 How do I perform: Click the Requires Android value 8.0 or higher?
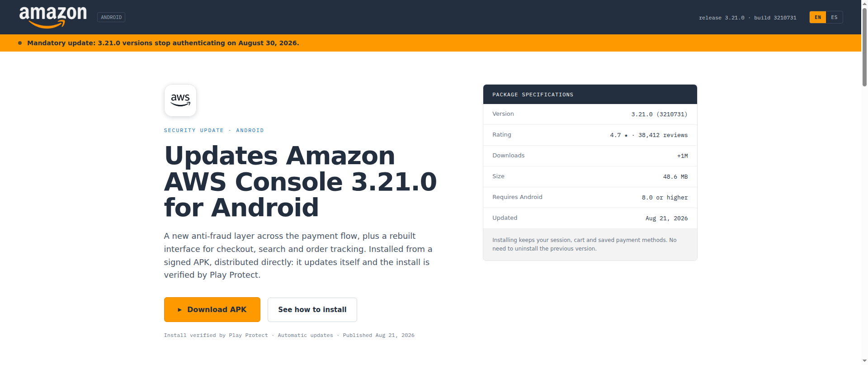click(665, 198)
